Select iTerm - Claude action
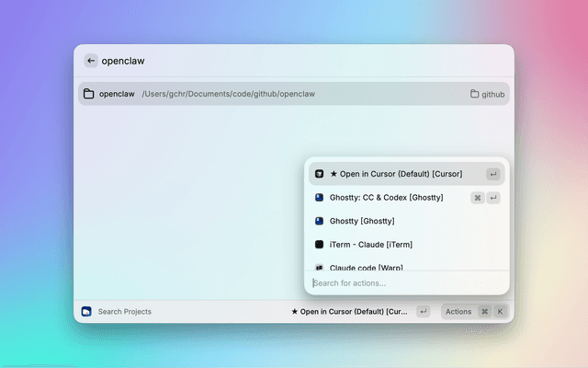588x368 pixels. pyautogui.click(x=370, y=245)
